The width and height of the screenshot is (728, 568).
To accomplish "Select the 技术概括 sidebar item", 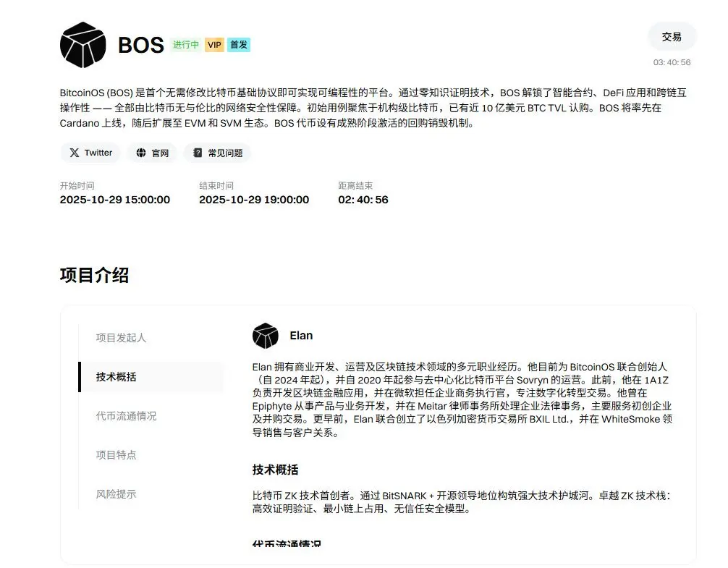I will (x=151, y=377).
